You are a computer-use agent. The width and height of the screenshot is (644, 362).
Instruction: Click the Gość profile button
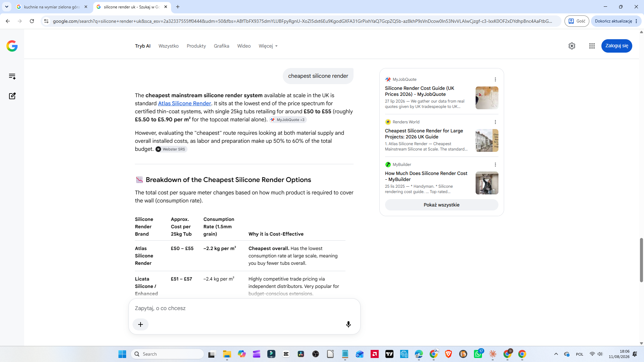click(577, 21)
